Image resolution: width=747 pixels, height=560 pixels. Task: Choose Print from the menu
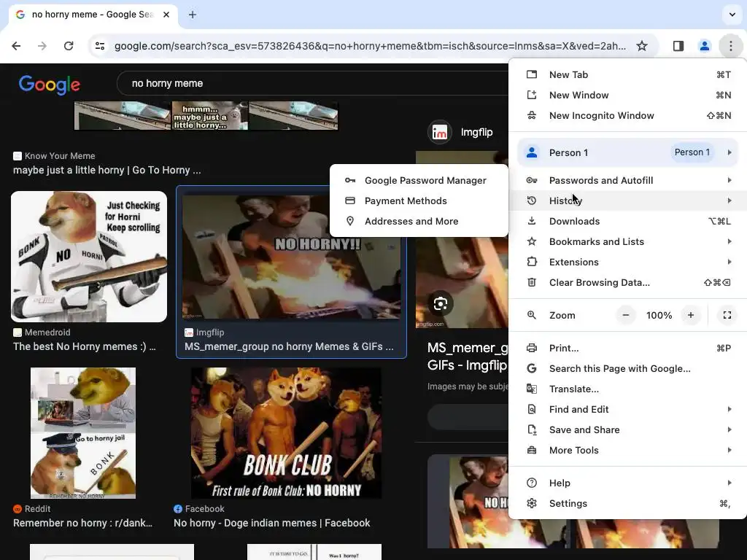pyautogui.click(x=628, y=348)
